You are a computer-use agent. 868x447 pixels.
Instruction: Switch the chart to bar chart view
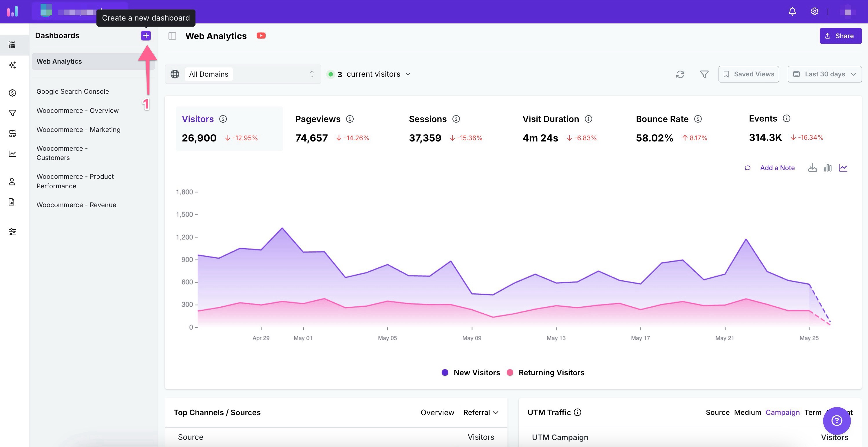coord(828,168)
